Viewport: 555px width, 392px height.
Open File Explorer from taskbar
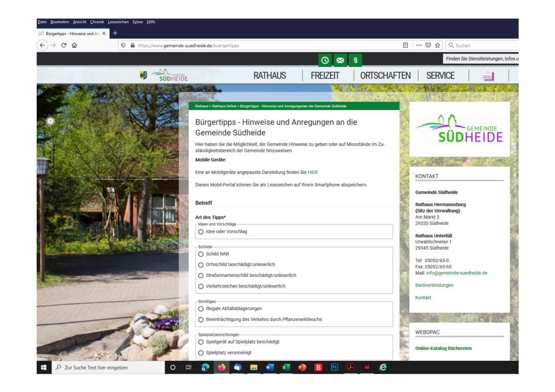[x=254, y=367]
